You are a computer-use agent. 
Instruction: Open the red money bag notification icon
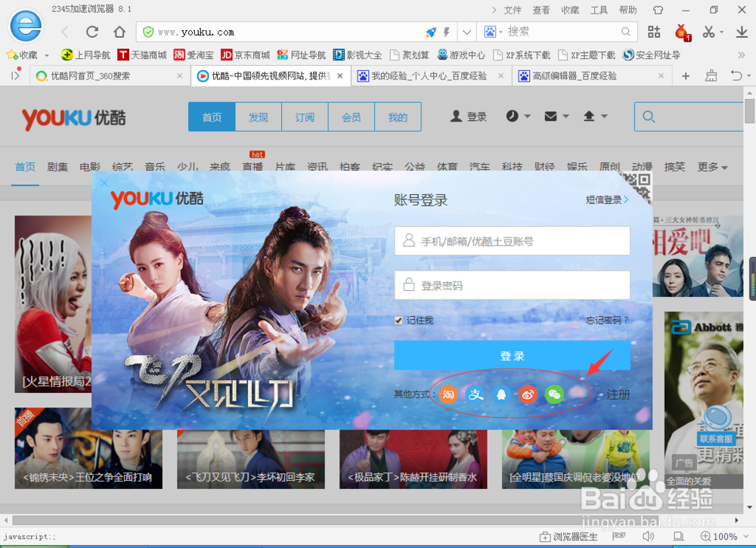pyautogui.click(x=682, y=33)
